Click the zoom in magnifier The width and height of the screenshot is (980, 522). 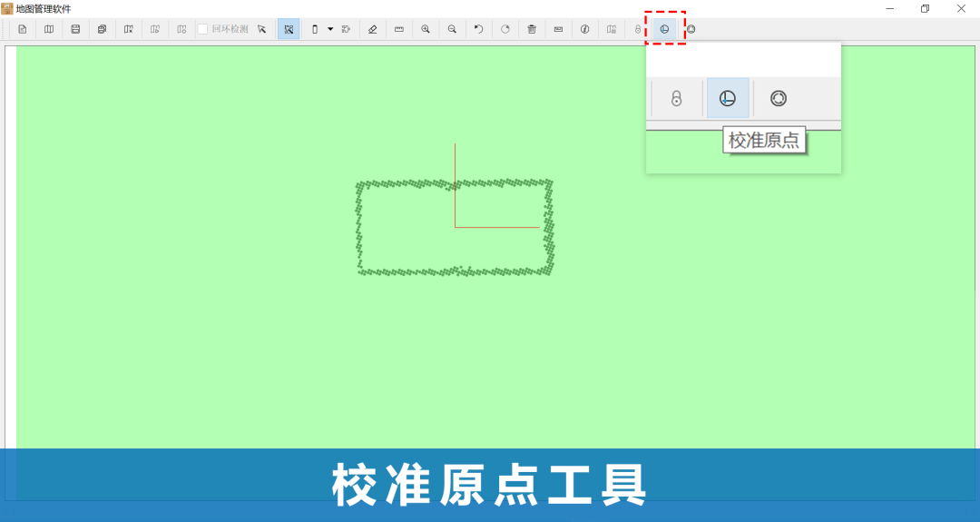[426, 29]
